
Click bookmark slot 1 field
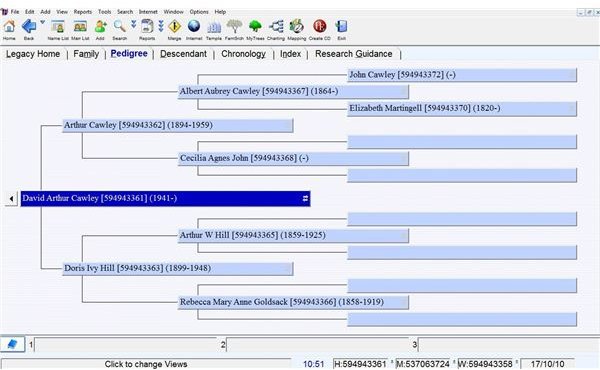(126, 345)
